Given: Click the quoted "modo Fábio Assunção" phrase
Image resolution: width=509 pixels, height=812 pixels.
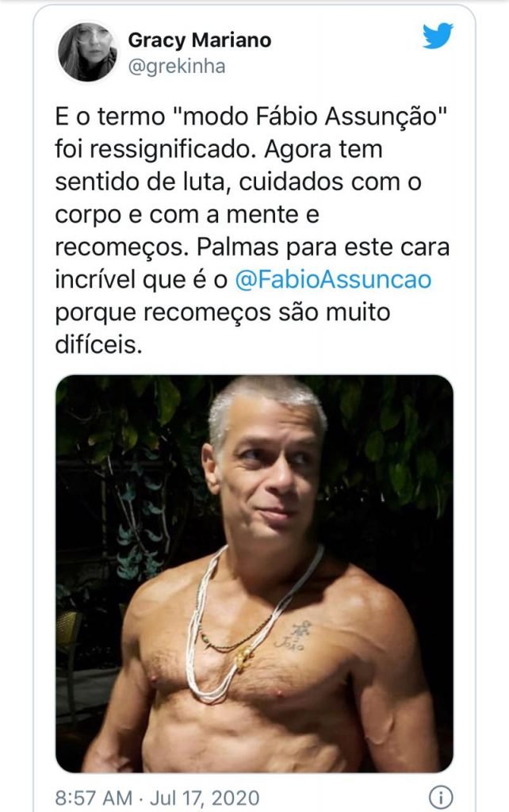Looking at the screenshot, I should [x=312, y=117].
